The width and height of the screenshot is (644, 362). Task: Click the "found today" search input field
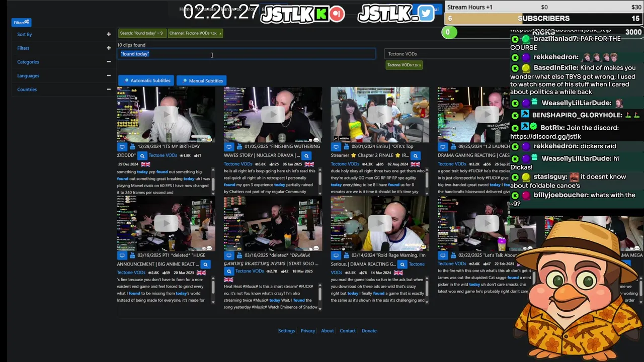point(247,54)
